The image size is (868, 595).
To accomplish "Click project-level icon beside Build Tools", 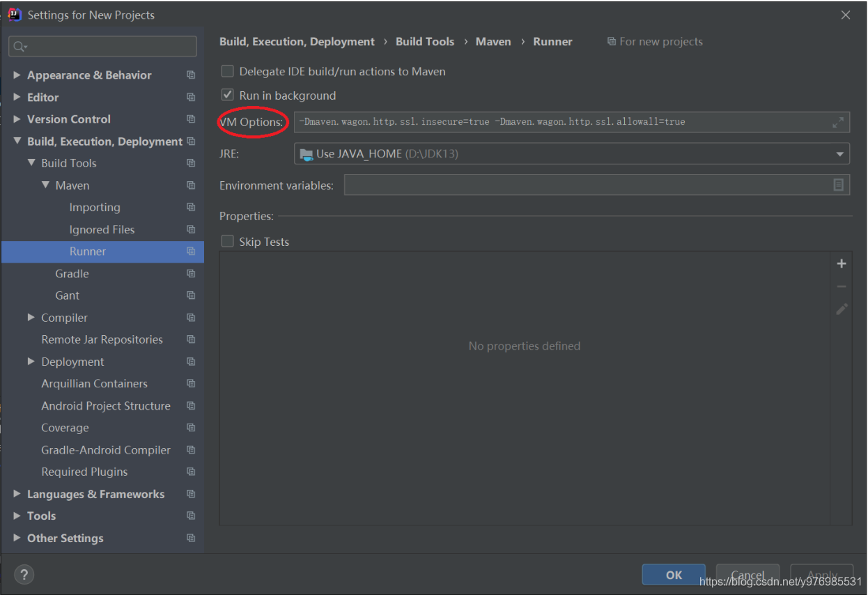I will click(x=191, y=163).
